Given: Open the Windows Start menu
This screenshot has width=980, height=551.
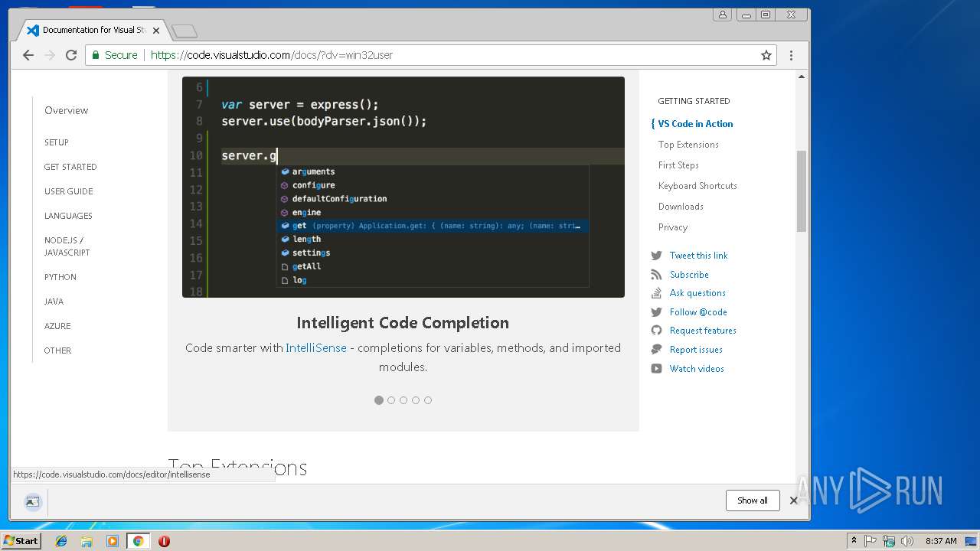Looking at the screenshot, I should point(21,541).
